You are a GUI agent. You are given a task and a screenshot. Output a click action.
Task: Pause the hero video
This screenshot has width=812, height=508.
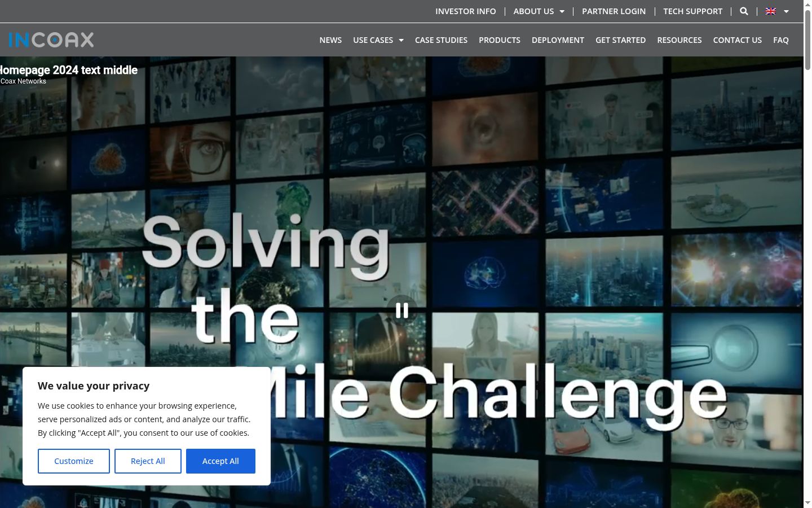pyautogui.click(x=401, y=310)
